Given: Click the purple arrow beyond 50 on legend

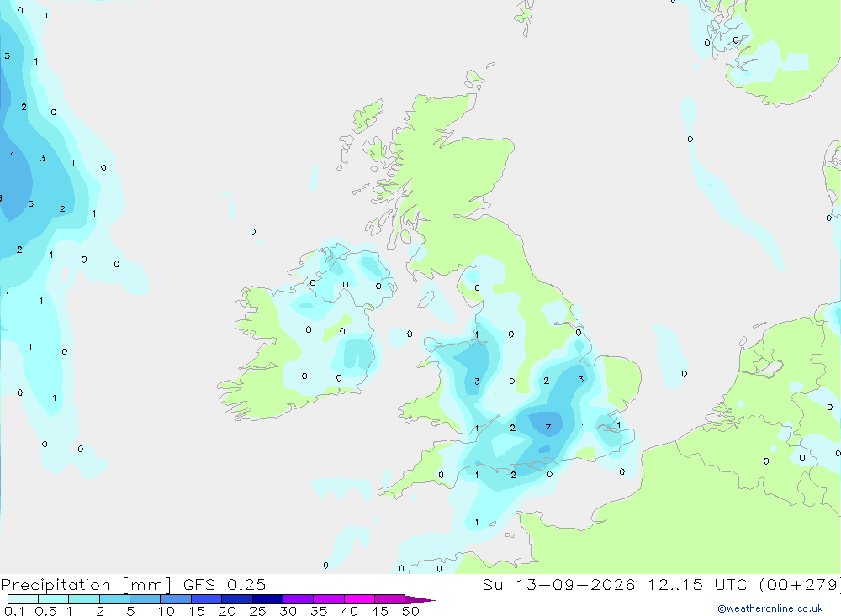Looking at the screenshot, I should (x=420, y=600).
